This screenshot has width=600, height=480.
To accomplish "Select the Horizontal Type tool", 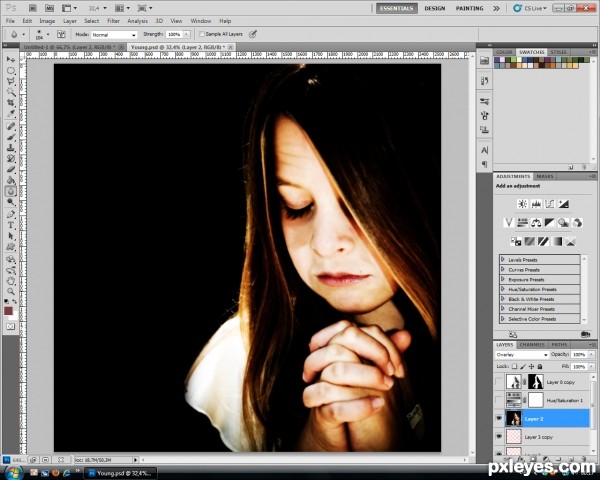I will 11,225.
